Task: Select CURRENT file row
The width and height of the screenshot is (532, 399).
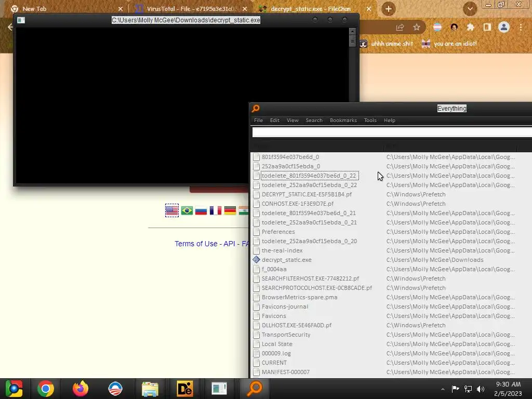Action: click(x=274, y=363)
